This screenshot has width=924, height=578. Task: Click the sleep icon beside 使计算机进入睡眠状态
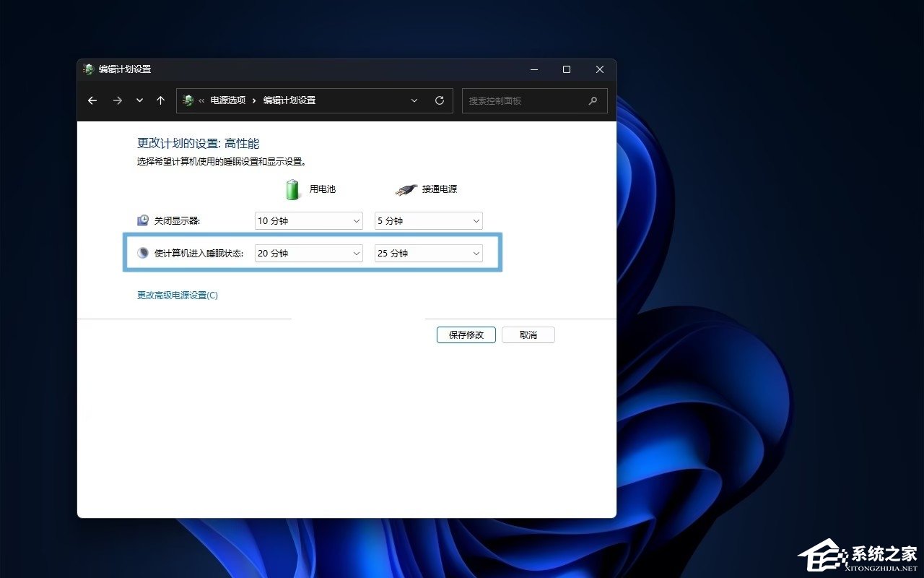(141, 253)
